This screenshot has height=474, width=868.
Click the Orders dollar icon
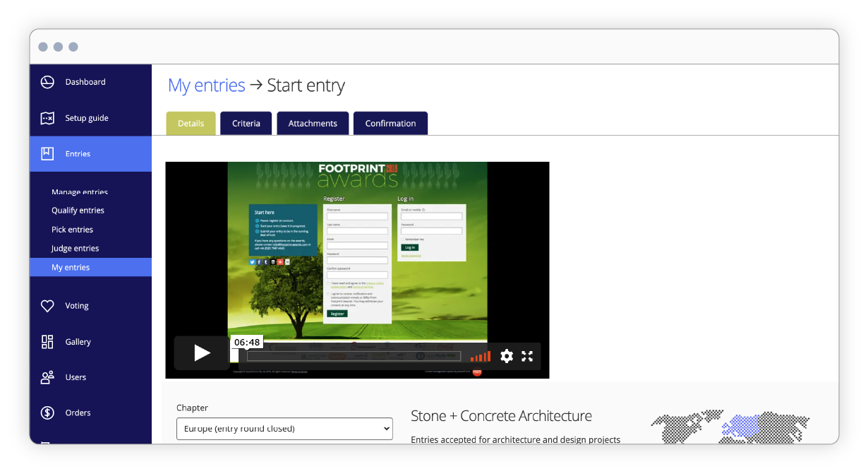tap(47, 413)
